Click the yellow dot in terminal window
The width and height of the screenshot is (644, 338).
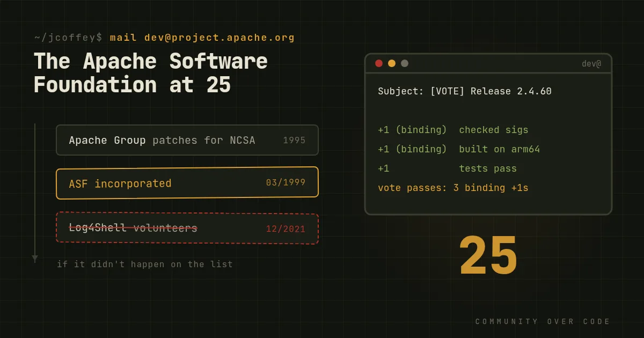392,63
